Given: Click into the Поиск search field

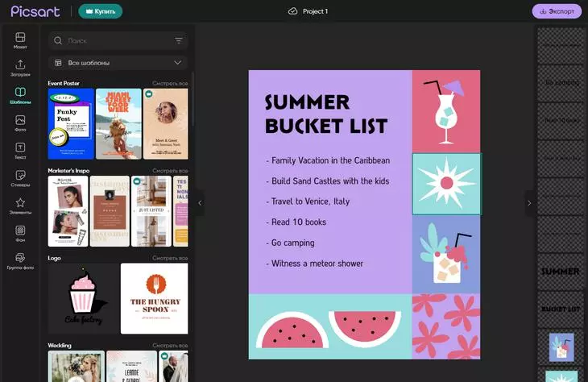Looking at the screenshot, I should click(x=118, y=40).
